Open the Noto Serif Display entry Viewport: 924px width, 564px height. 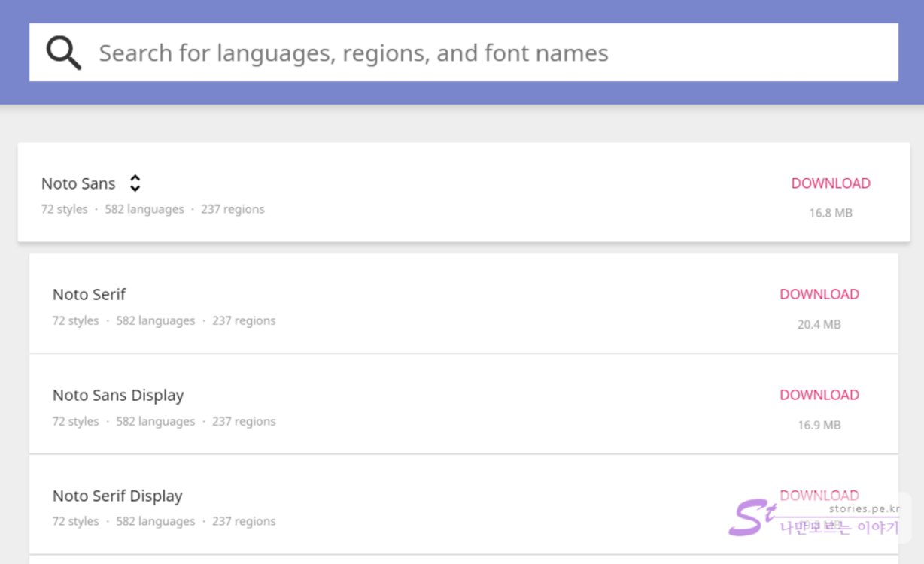(x=117, y=496)
